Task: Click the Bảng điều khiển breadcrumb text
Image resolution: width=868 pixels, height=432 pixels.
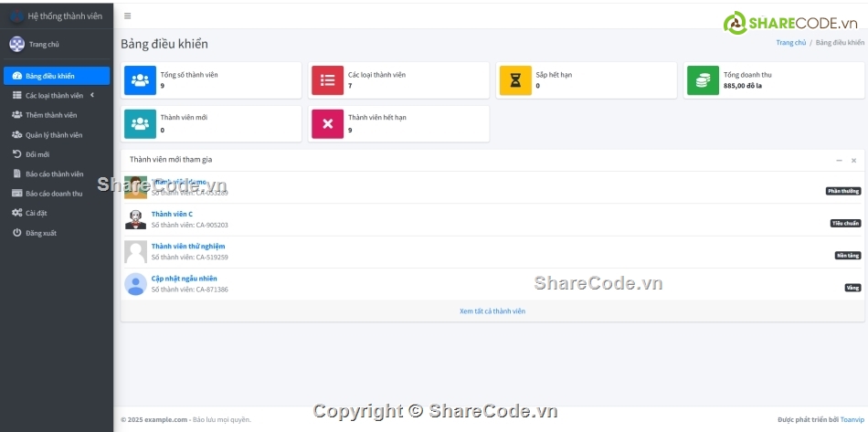Action: [840, 43]
